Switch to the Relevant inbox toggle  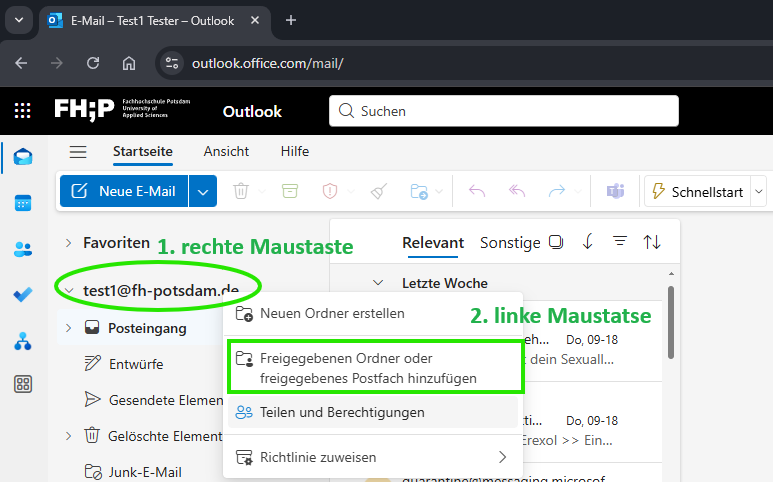tap(433, 242)
